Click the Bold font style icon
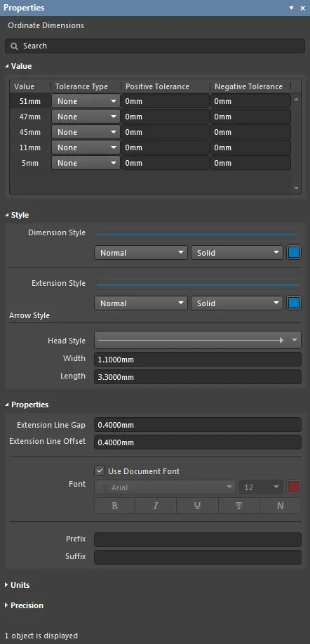Viewport: 310px width, 644px height. (115, 506)
